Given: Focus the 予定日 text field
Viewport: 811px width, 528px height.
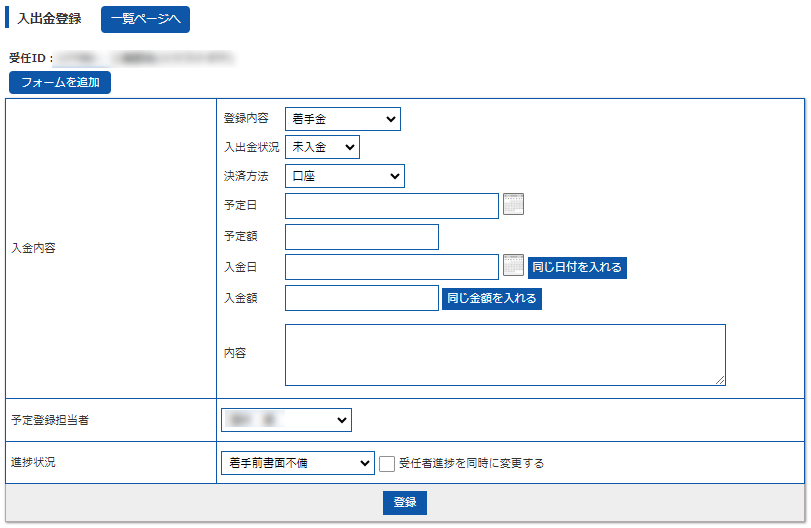Looking at the screenshot, I should click(x=391, y=206).
